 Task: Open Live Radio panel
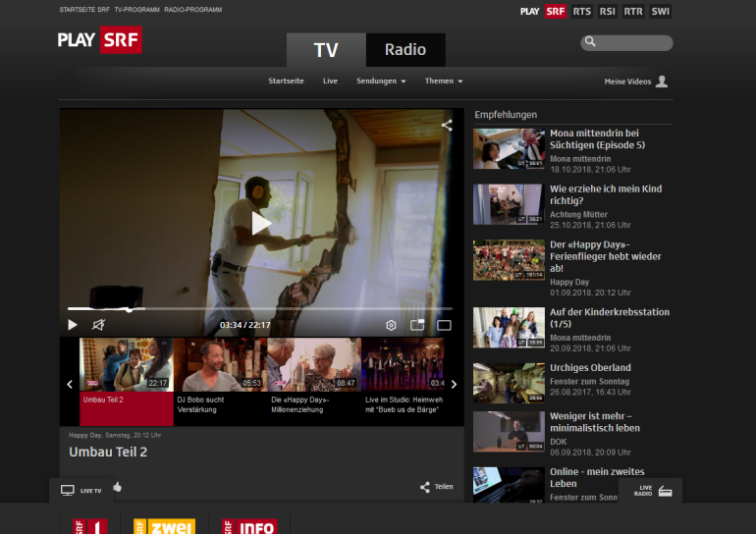(651, 491)
